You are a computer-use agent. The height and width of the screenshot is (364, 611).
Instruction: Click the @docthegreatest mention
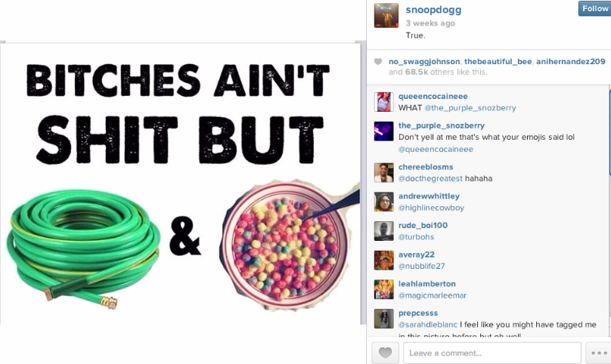(430, 178)
